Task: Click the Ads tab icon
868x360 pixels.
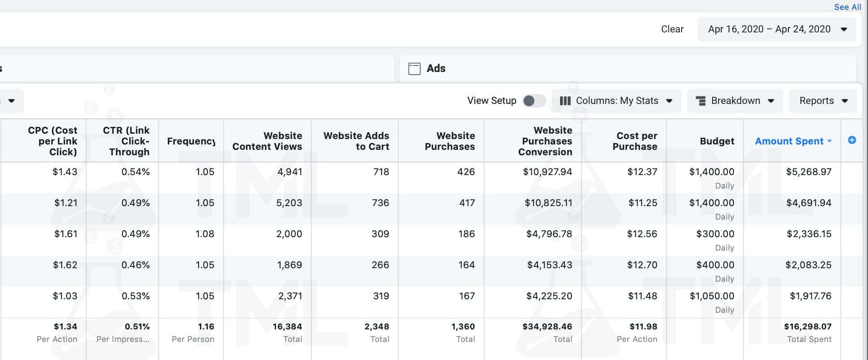Action: [414, 69]
